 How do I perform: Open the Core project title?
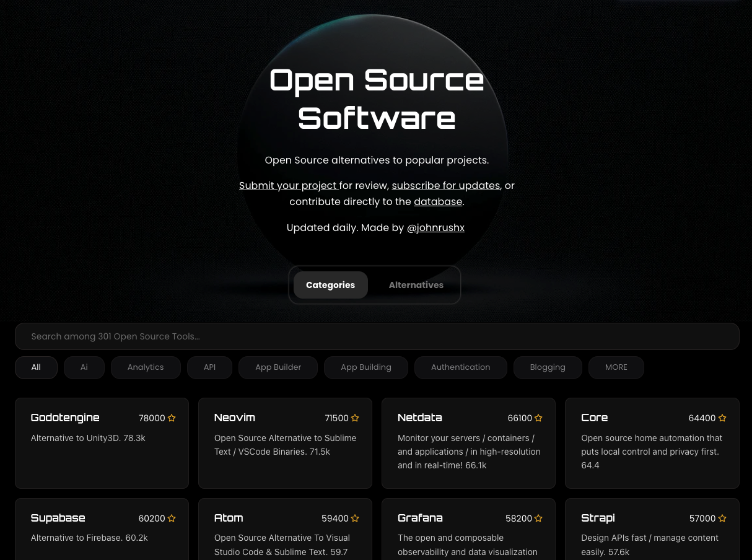[x=595, y=418]
